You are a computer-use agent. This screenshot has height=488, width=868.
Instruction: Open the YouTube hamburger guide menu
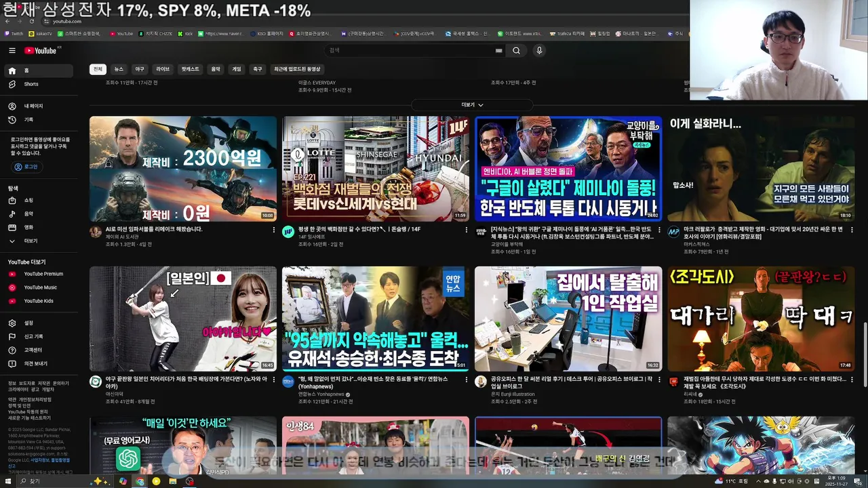click(x=12, y=50)
